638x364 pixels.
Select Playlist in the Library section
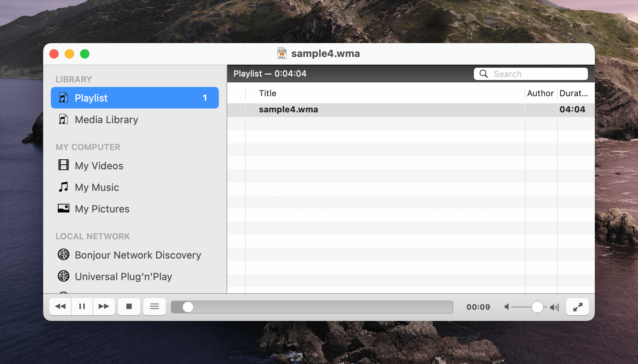pos(91,98)
